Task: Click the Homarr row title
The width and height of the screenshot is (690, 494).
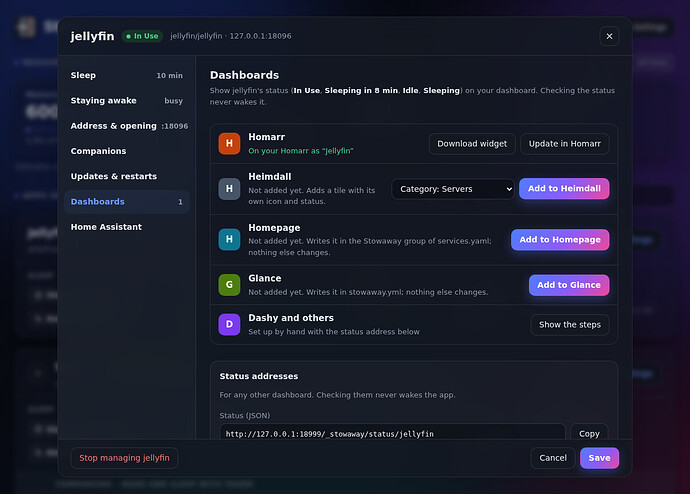Action: (266, 137)
